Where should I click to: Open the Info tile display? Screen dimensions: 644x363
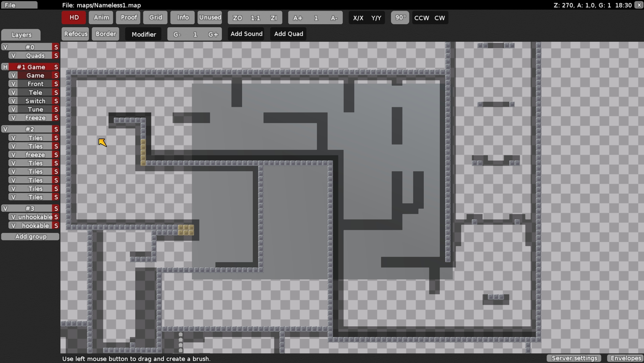pos(182,17)
